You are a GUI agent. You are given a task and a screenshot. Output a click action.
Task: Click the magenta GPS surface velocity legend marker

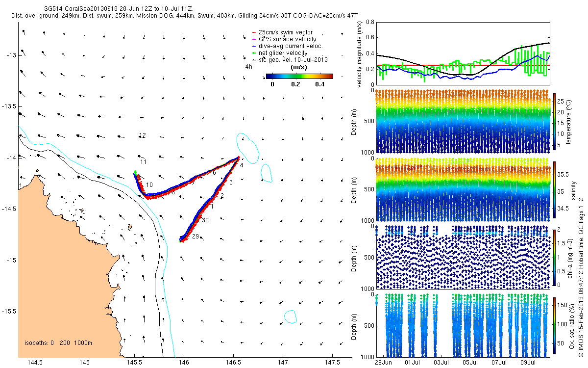[x=253, y=39]
